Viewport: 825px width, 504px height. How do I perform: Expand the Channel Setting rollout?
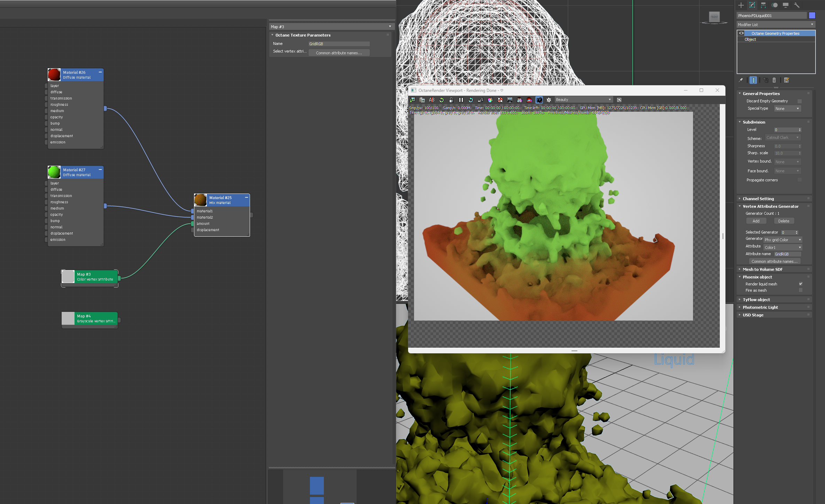(x=758, y=199)
